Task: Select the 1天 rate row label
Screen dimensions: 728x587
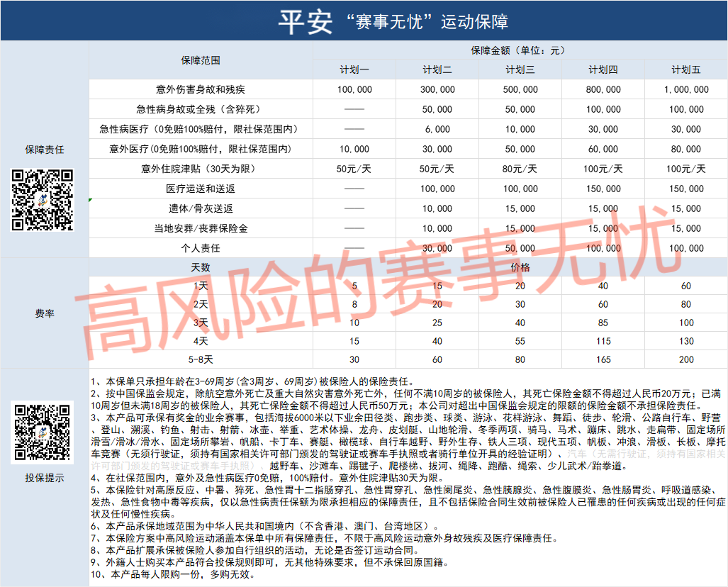Action: pyautogui.click(x=201, y=286)
